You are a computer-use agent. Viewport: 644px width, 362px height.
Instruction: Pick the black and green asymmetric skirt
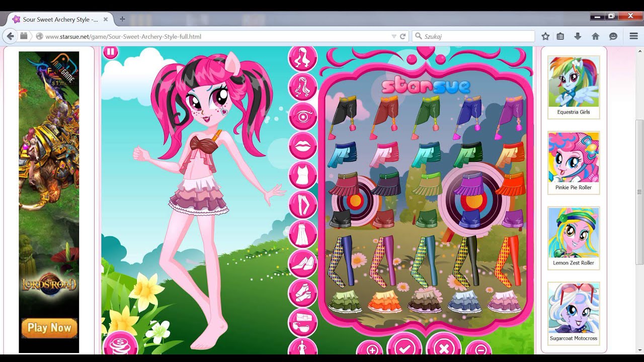[x=467, y=154]
